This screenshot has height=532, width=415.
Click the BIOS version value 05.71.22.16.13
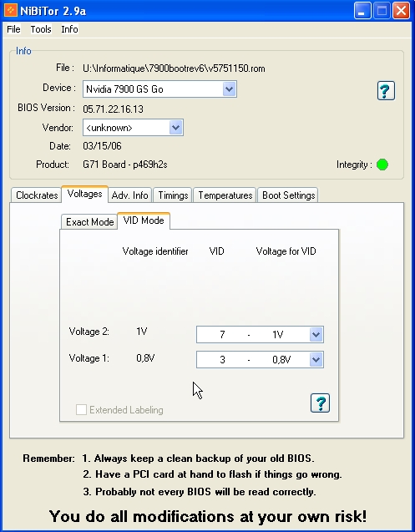[113, 109]
